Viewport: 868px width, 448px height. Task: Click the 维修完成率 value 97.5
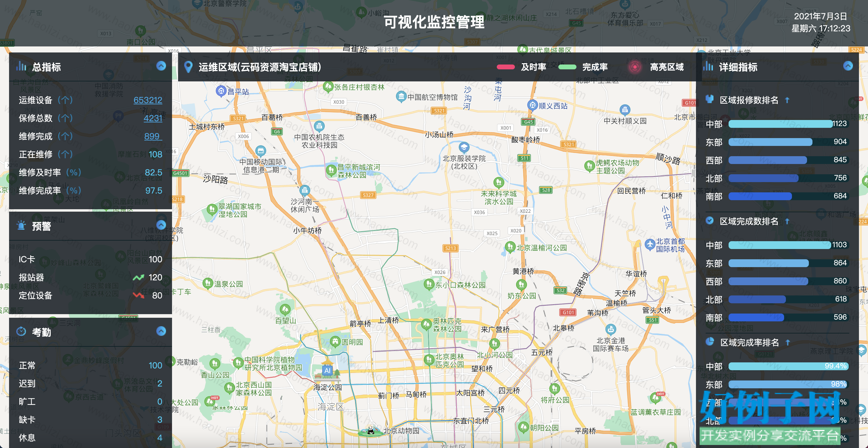pyautogui.click(x=154, y=191)
